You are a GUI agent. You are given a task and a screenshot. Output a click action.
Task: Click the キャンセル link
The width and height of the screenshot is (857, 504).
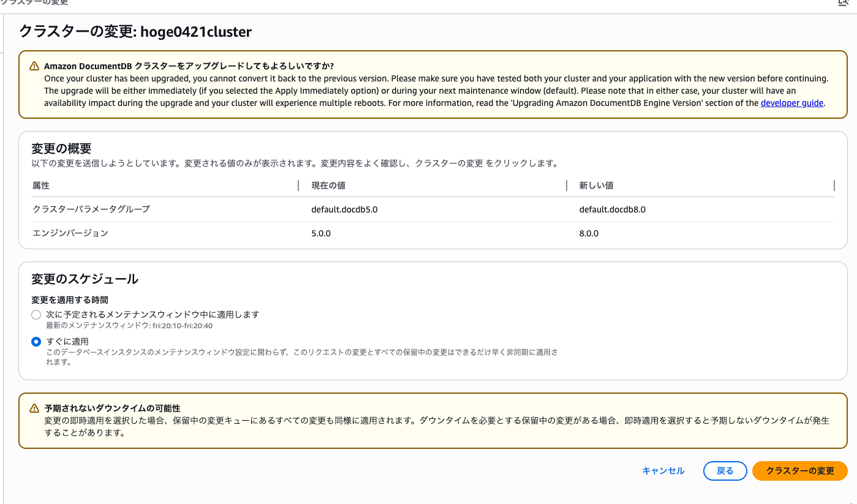tap(663, 470)
